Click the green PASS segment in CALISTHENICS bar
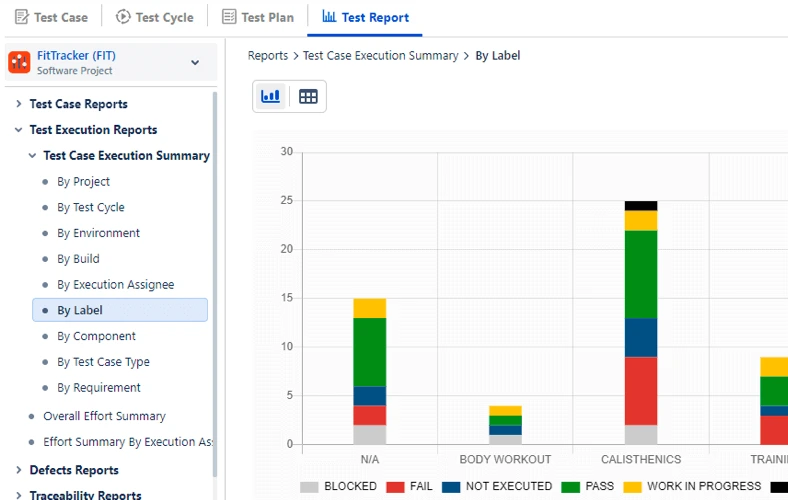 (641, 274)
